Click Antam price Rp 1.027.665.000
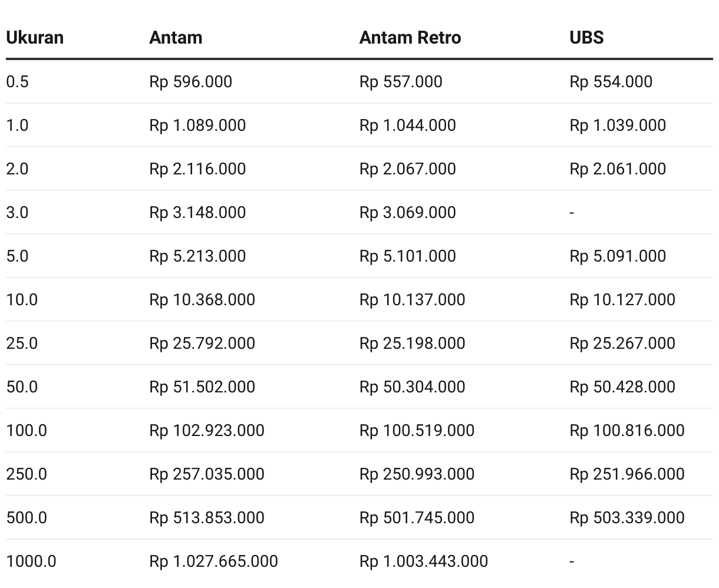 (x=213, y=561)
